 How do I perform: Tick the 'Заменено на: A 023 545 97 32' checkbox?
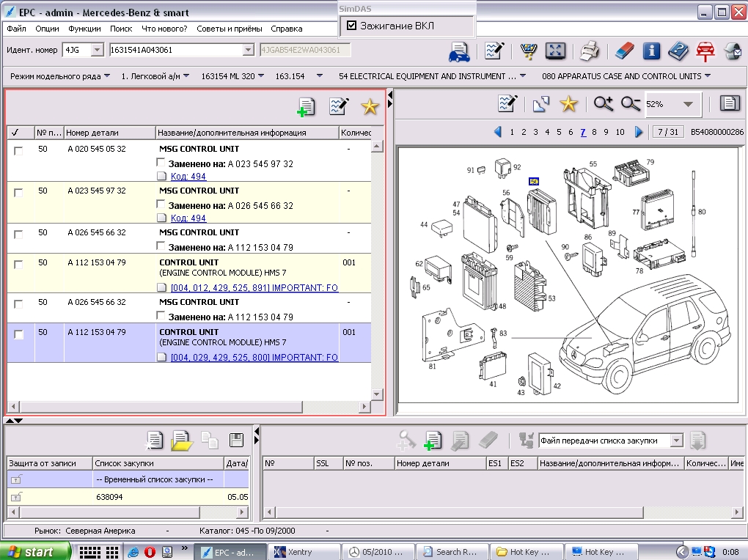click(x=161, y=163)
